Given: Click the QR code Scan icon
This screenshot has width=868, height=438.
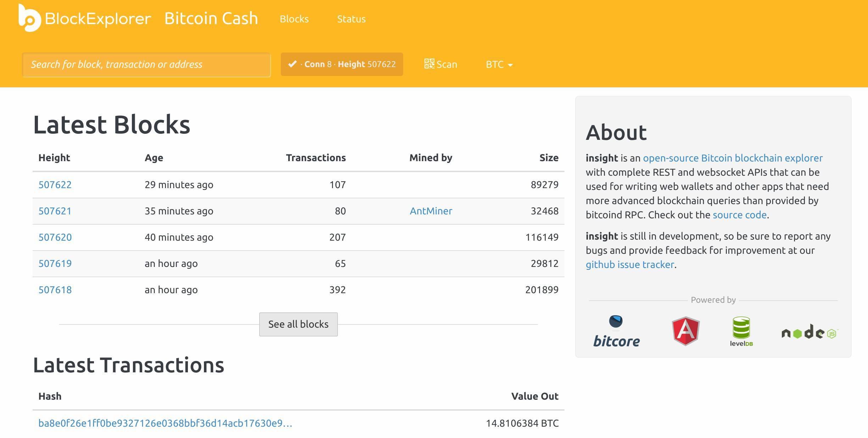Looking at the screenshot, I should (429, 64).
